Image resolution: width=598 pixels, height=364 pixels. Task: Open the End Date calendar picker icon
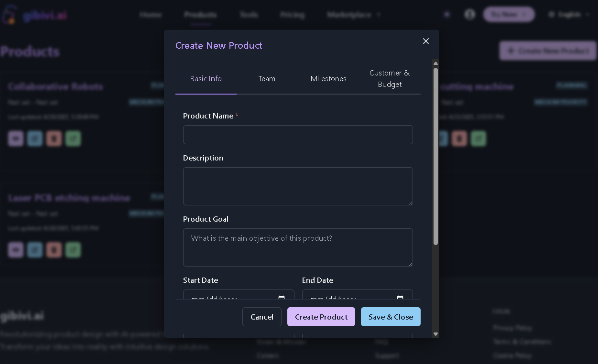(x=400, y=298)
